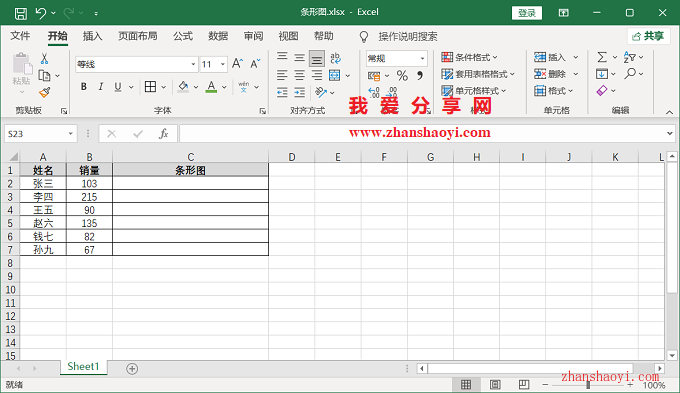Click the AutoSum sigma icon

(602, 57)
